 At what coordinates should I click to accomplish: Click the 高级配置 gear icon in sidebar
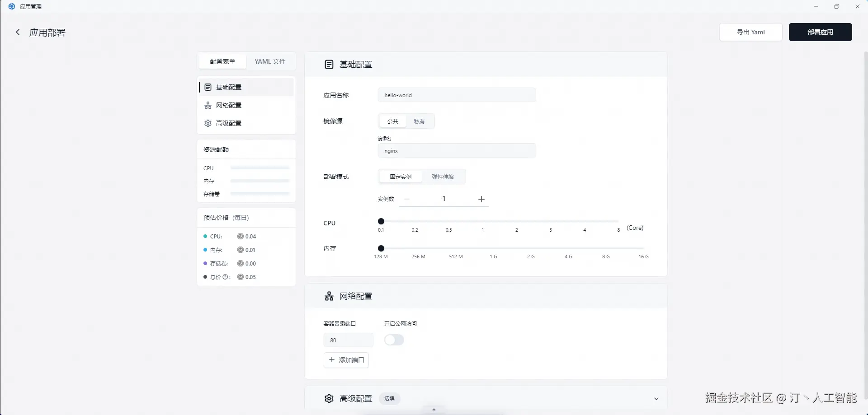point(208,123)
